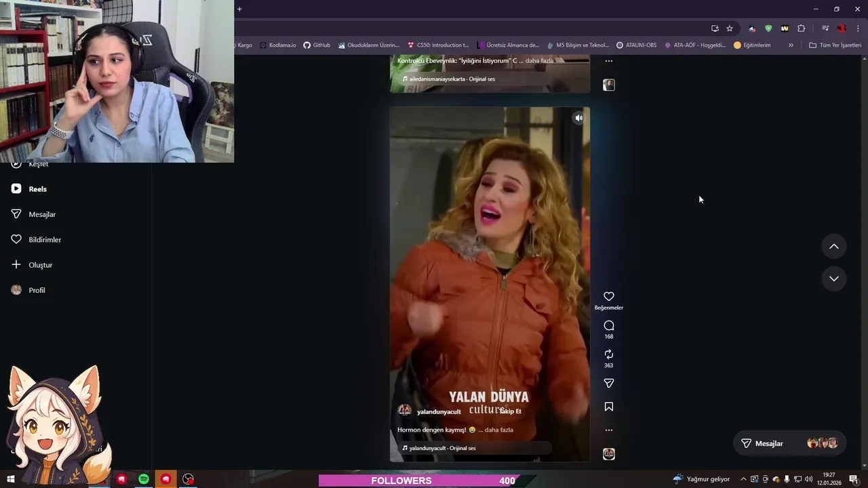This screenshot has height=488, width=868.
Task: Open the CS50: Introduction bookmark
Action: pyautogui.click(x=438, y=45)
